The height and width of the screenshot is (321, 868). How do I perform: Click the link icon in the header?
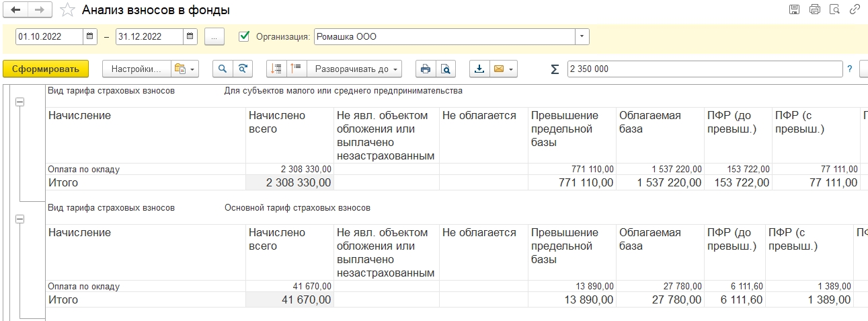(x=855, y=9)
